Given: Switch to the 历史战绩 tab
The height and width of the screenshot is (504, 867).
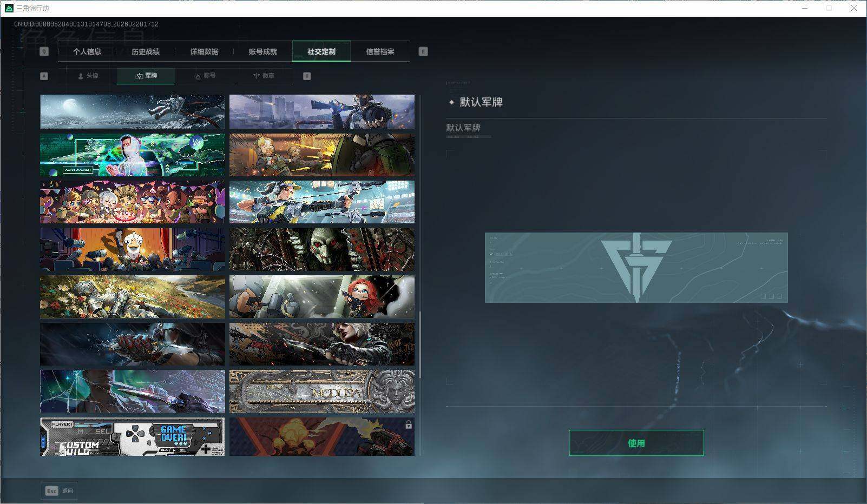Looking at the screenshot, I should click(x=146, y=51).
